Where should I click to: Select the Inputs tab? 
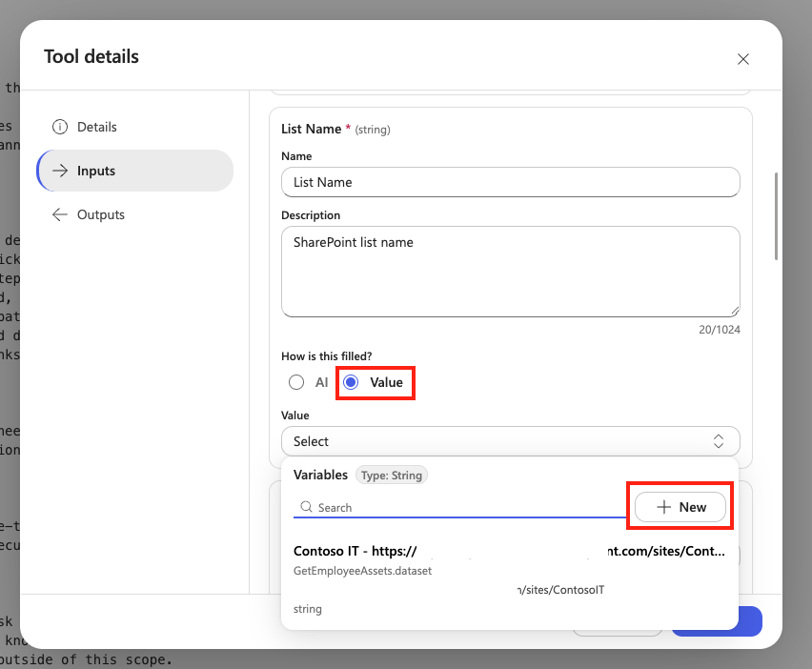[x=134, y=171]
